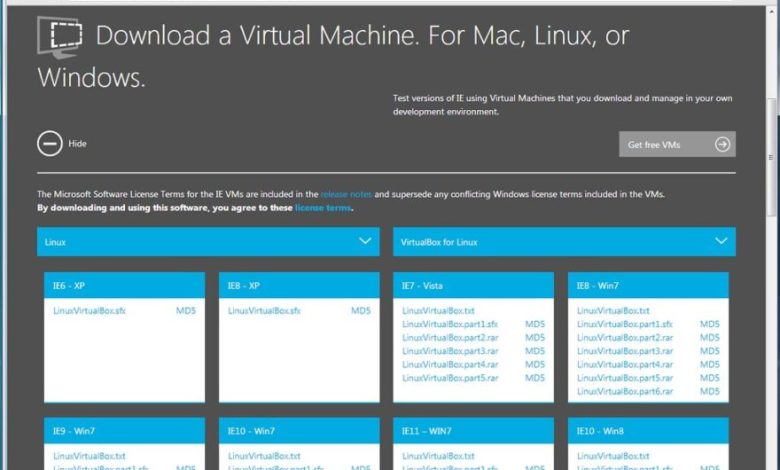Open LinuxVirtualBox.txt in IE9 - Win7 card
Image resolution: width=780 pixels, height=470 pixels.
pyautogui.click(x=90, y=456)
